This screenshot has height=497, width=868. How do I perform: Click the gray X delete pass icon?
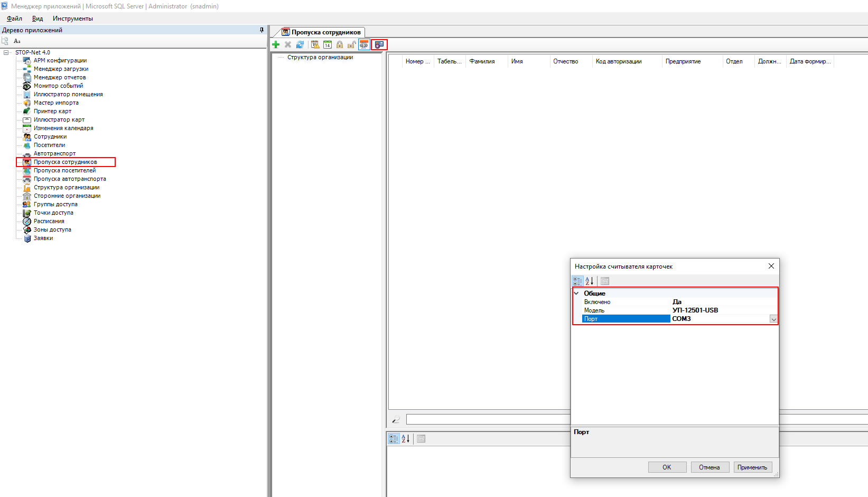point(288,45)
